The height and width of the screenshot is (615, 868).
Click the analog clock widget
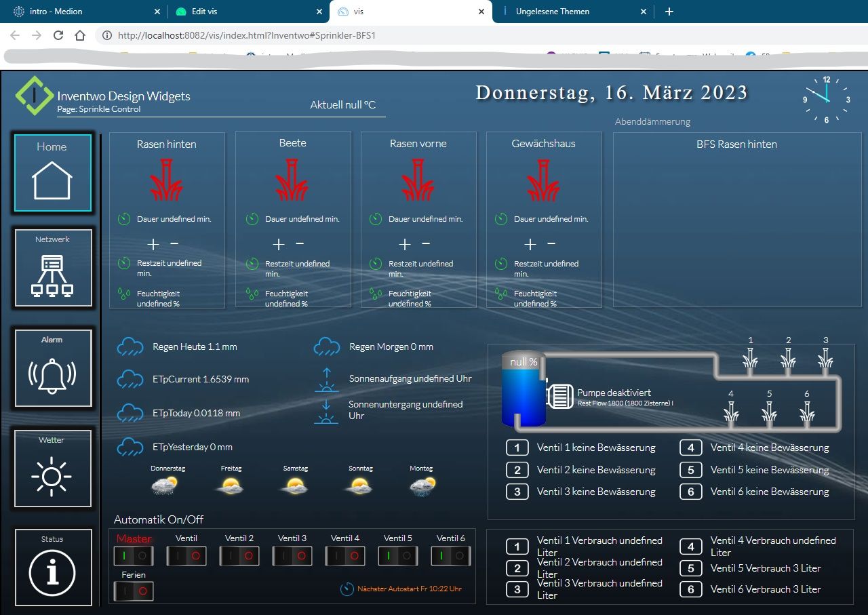(x=827, y=99)
